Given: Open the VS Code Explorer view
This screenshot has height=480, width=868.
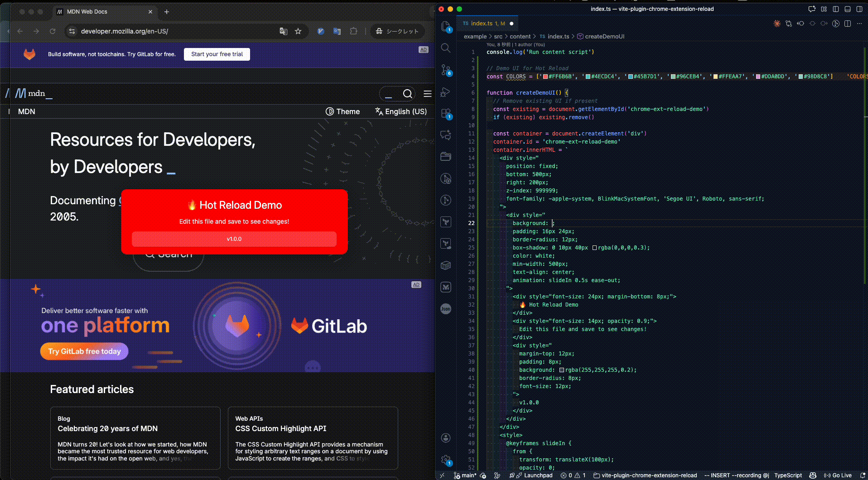Looking at the screenshot, I should click(x=446, y=26).
